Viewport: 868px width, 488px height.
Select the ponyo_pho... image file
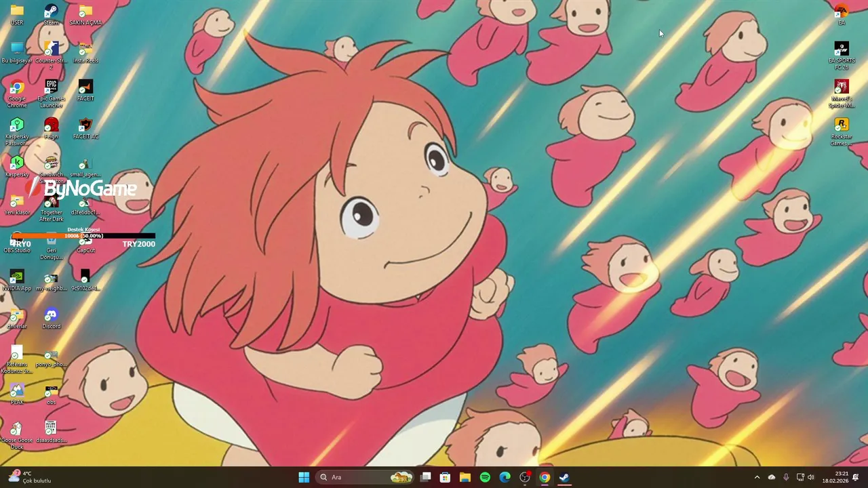[51, 357]
